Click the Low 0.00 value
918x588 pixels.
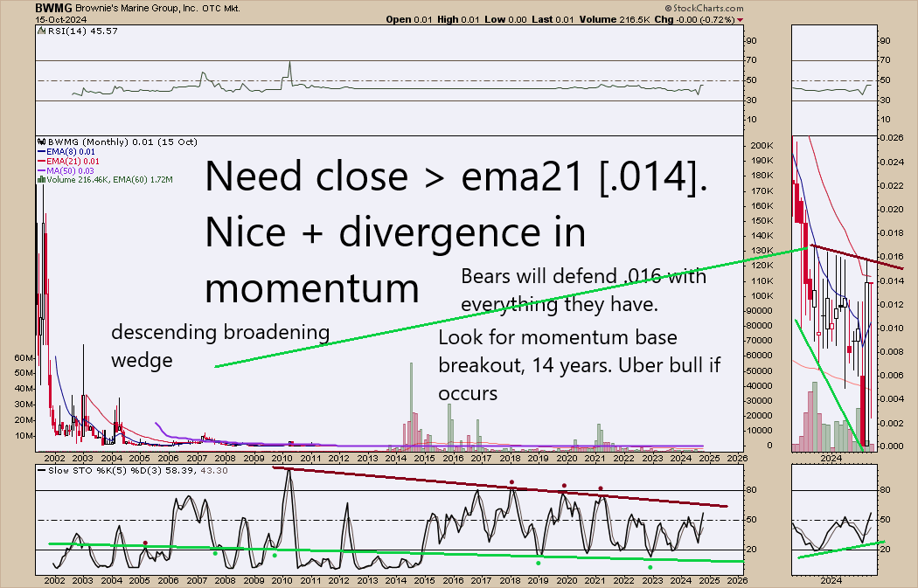click(506, 19)
